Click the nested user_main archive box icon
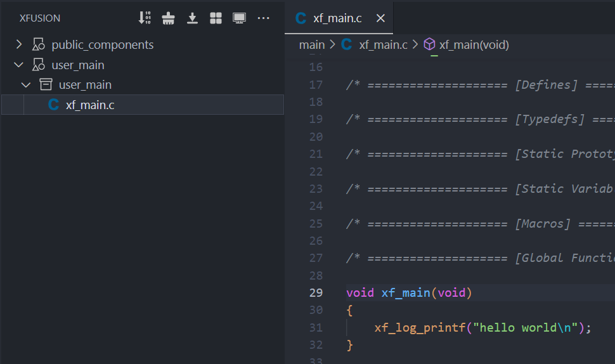Viewport: 615px width, 364px height. click(46, 85)
